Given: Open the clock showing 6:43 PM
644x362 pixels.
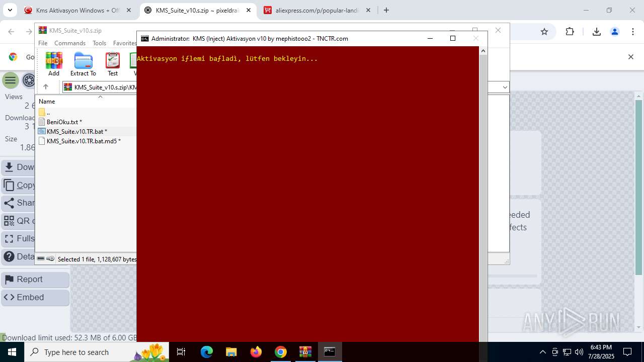Looking at the screenshot, I should 601,352.
